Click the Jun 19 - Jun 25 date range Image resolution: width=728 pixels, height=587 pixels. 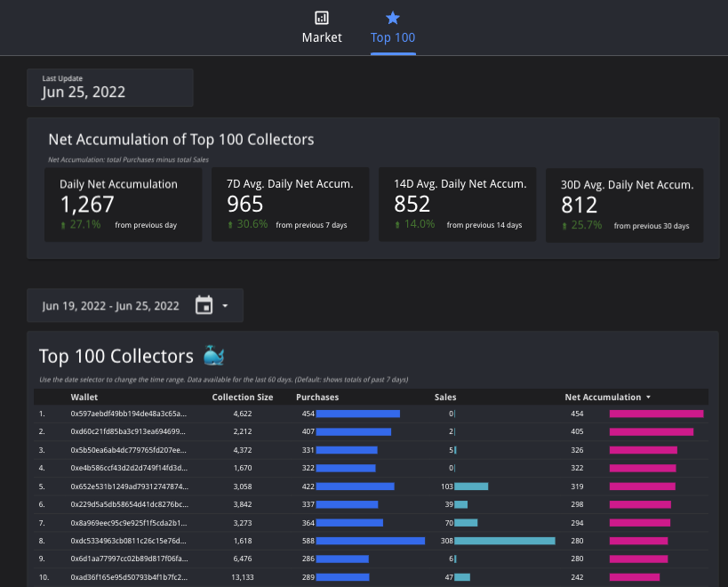tap(110, 306)
